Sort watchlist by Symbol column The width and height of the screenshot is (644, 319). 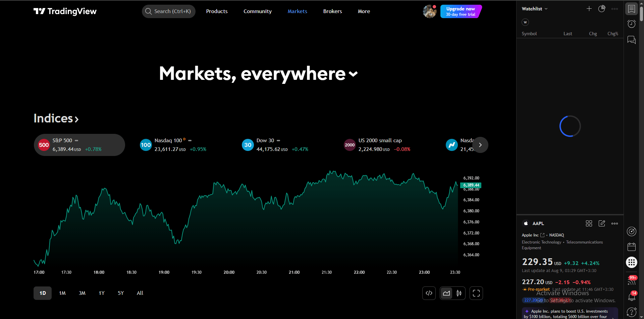click(x=529, y=34)
